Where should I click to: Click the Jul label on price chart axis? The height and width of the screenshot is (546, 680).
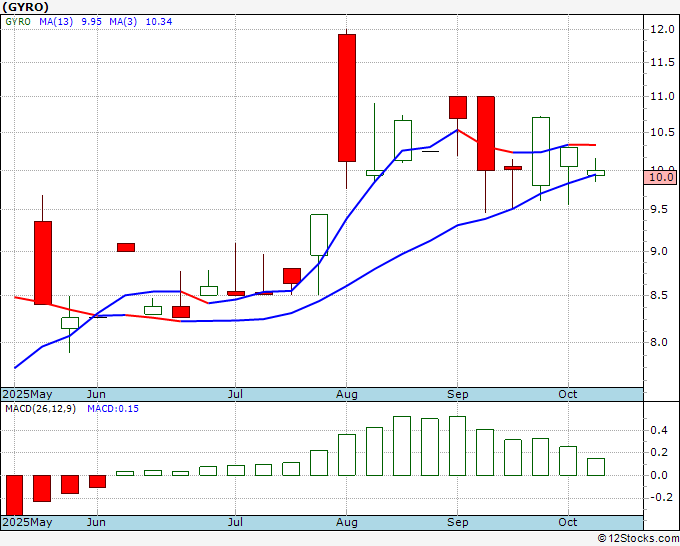(x=235, y=394)
